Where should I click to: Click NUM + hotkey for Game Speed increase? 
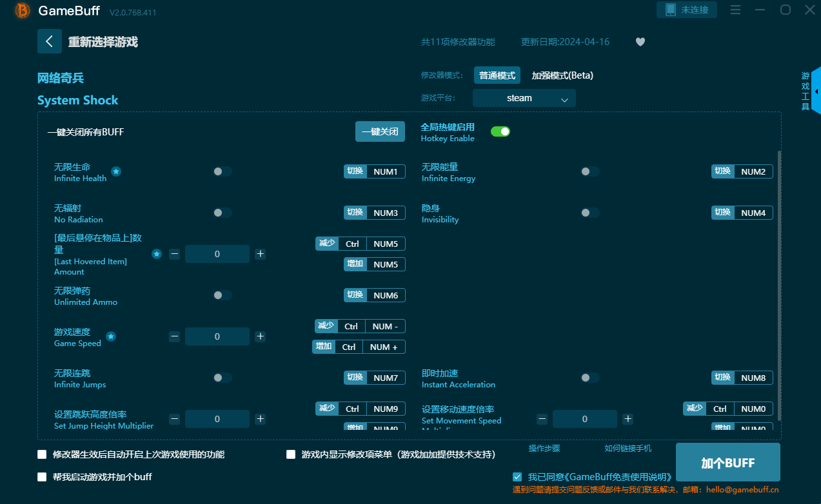tap(384, 347)
